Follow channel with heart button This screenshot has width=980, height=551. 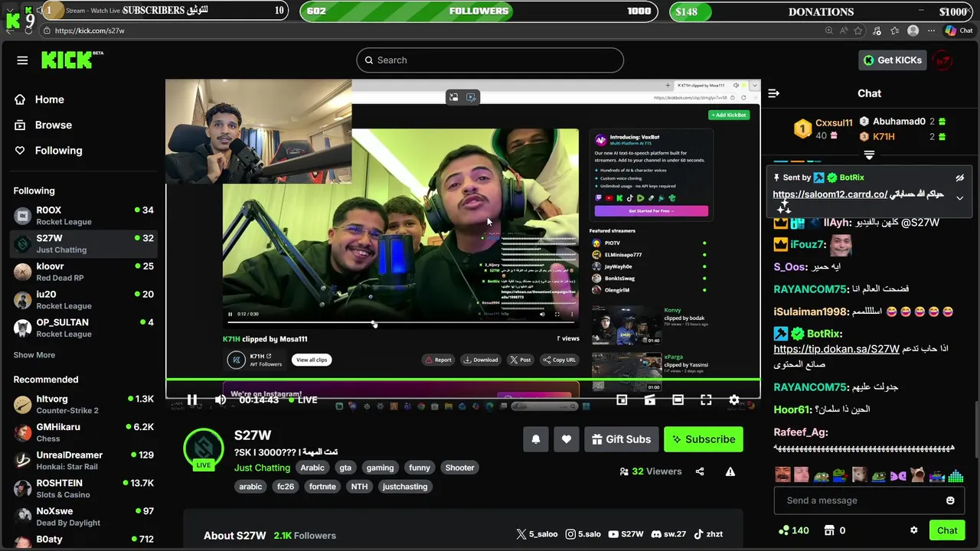(567, 439)
